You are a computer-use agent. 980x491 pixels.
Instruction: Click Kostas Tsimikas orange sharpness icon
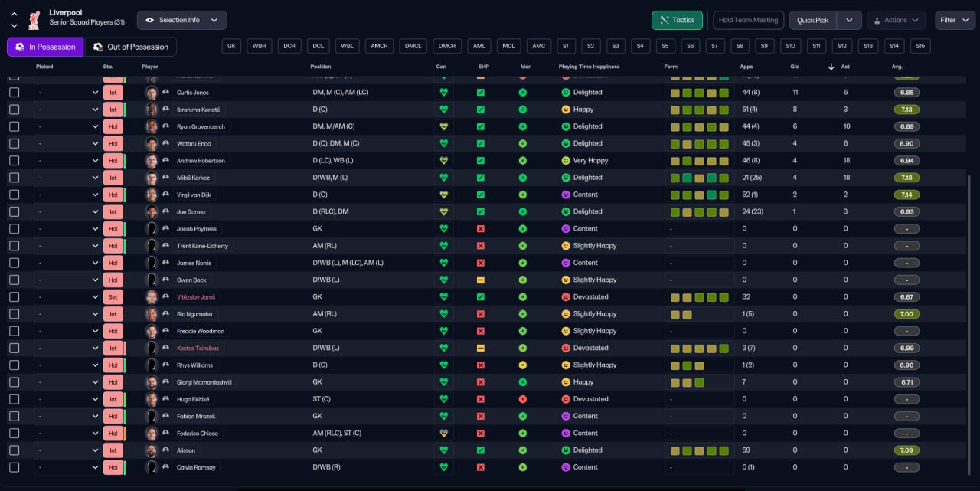[481, 348]
